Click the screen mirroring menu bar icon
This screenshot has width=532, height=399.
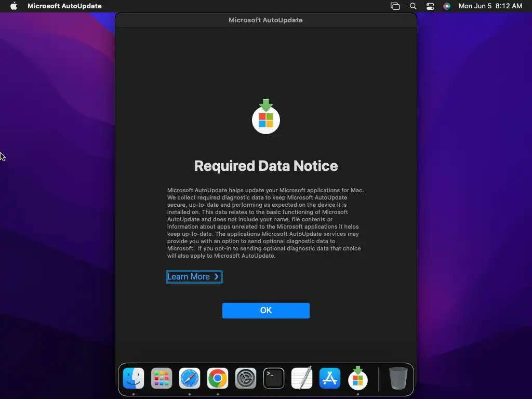tap(395, 6)
